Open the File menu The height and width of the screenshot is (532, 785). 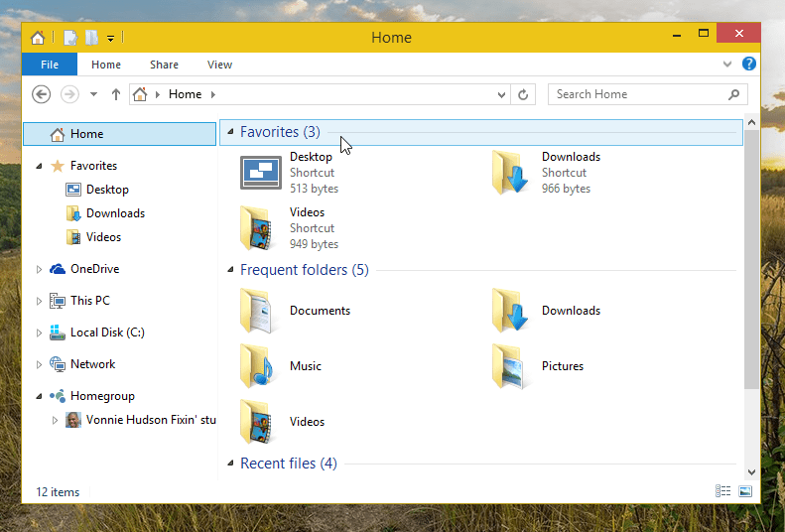tap(50, 65)
